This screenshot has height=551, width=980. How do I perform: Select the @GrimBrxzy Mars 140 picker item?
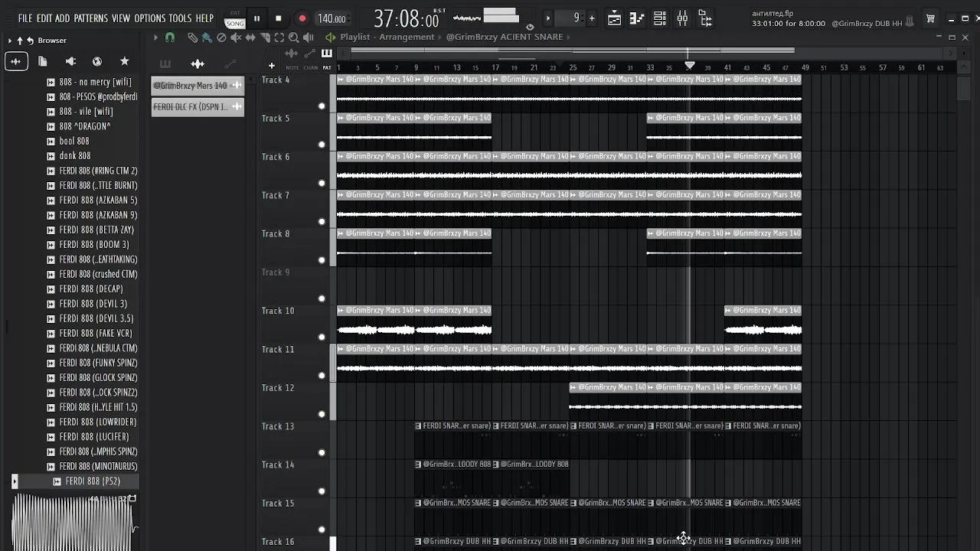[198, 86]
